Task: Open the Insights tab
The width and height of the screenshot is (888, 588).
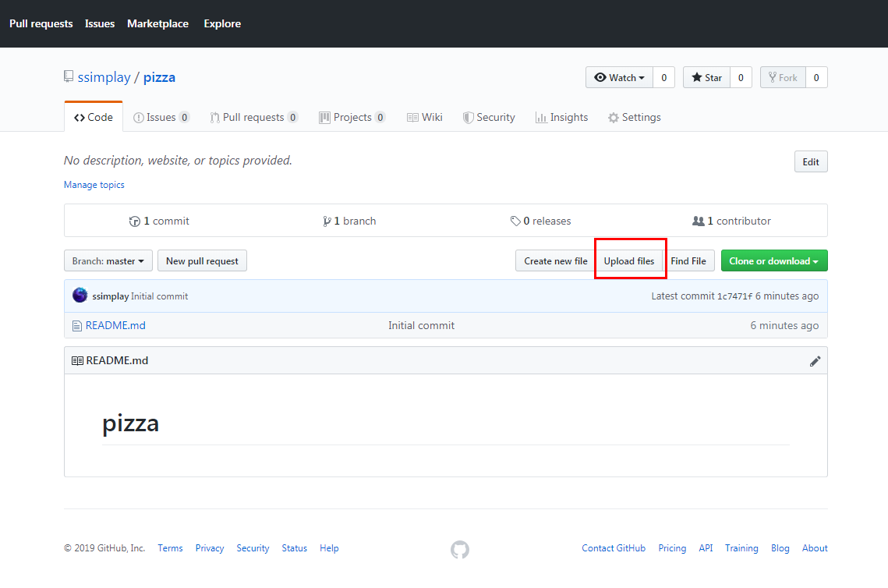Action: point(562,117)
